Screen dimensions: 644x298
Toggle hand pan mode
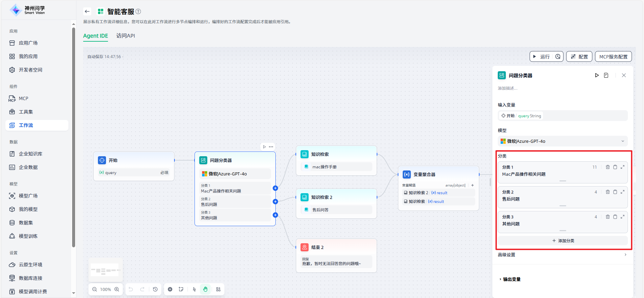click(x=205, y=289)
